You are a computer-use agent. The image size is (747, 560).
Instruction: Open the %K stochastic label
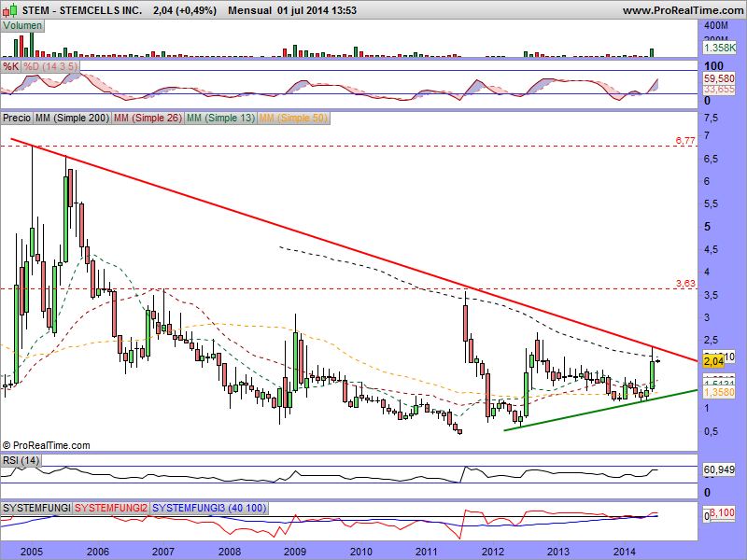10,66
